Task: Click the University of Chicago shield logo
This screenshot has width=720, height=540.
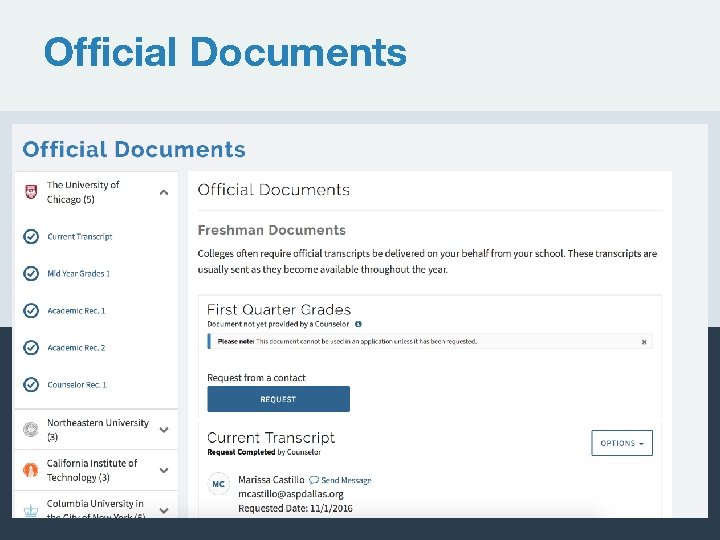Action: tap(31, 192)
